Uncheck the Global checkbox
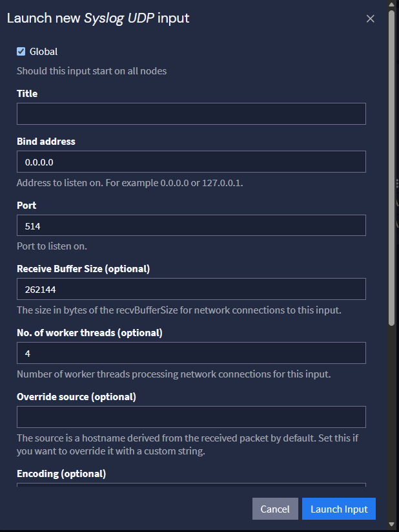399x532 pixels. (21, 52)
